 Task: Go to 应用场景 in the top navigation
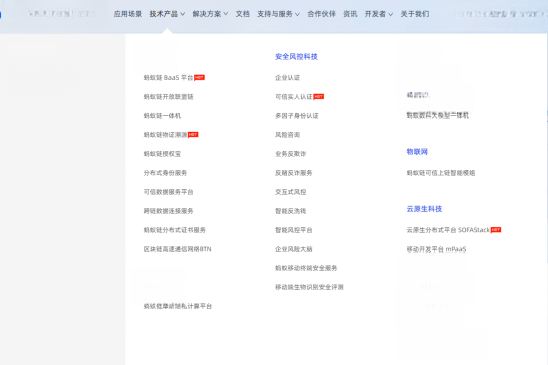[128, 14]
